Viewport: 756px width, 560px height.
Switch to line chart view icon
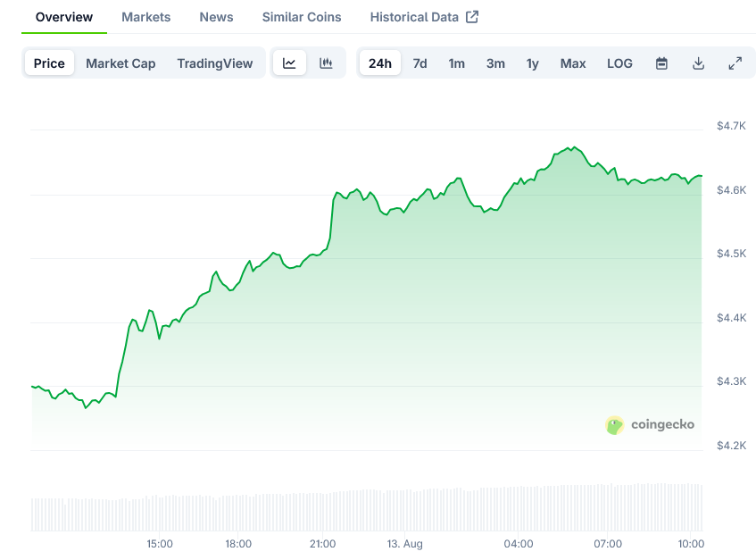pos(289,63)
